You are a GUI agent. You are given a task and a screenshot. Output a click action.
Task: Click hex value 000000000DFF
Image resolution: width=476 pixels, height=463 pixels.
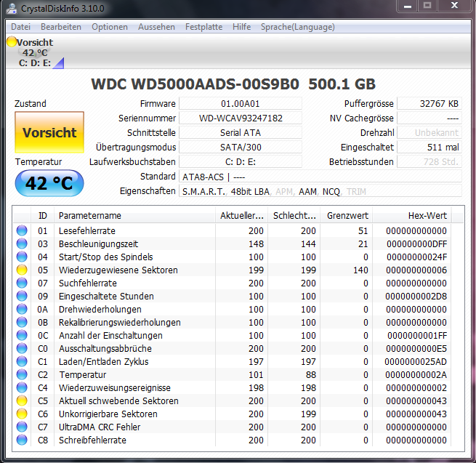(416, 243)
